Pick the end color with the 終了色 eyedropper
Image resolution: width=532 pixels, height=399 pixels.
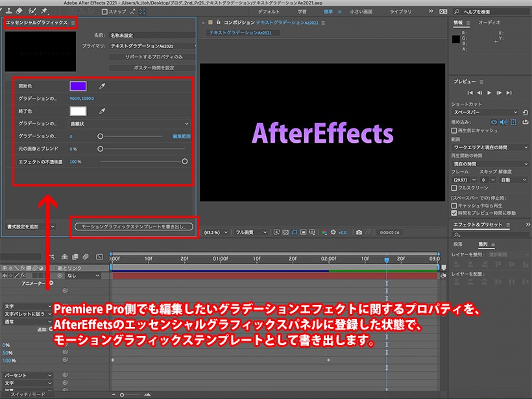point(102,111)
